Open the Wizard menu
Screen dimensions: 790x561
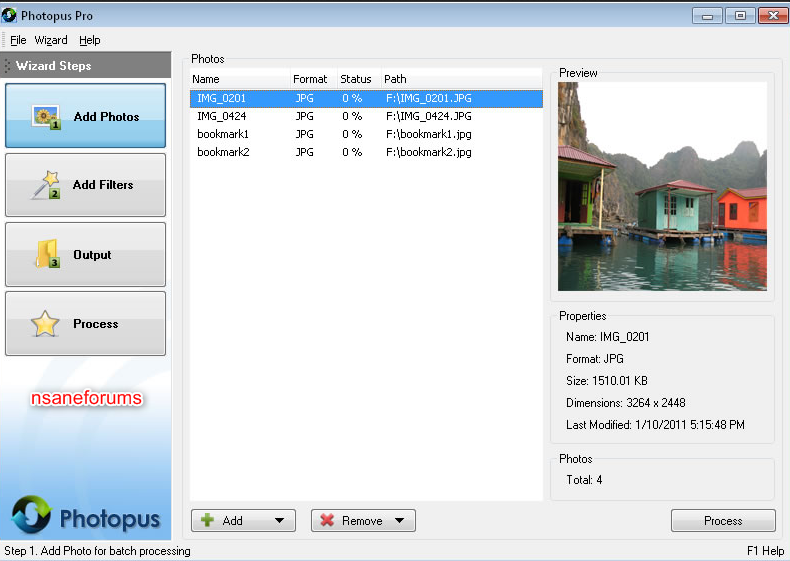51,40
